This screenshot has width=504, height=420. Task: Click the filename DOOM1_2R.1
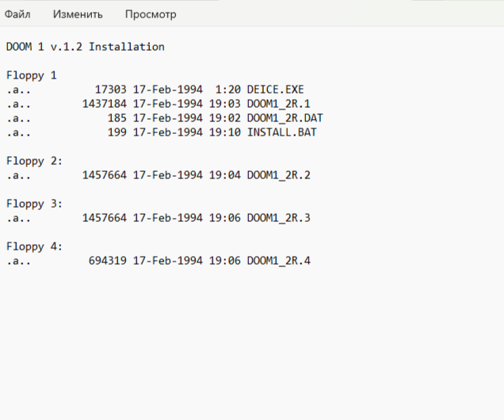279,104
